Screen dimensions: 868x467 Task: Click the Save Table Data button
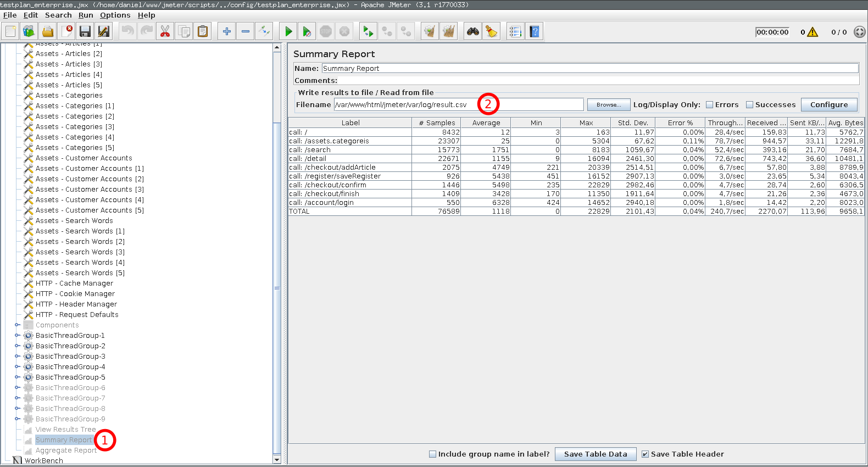pyautogui.click(x=596, y=454)
